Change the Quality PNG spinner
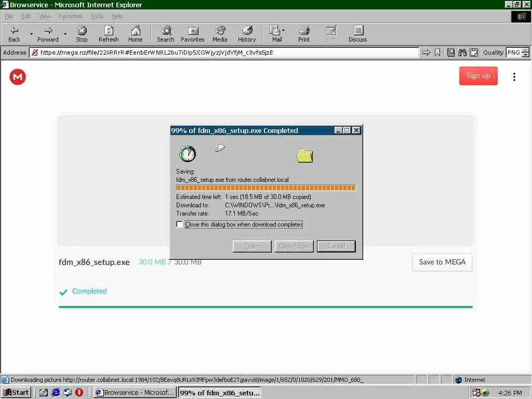 [x=526, y=52]
